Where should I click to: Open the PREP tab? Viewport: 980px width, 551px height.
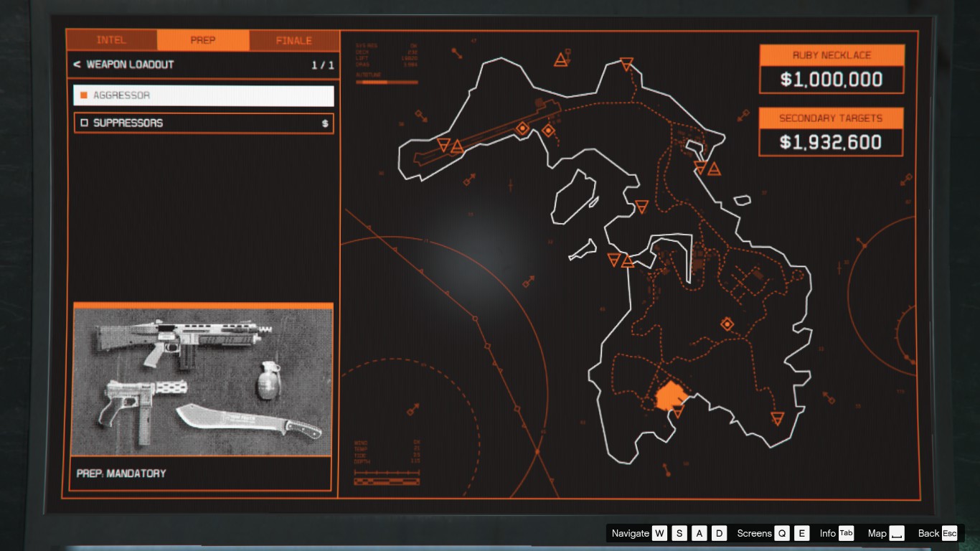coord(203,40)
